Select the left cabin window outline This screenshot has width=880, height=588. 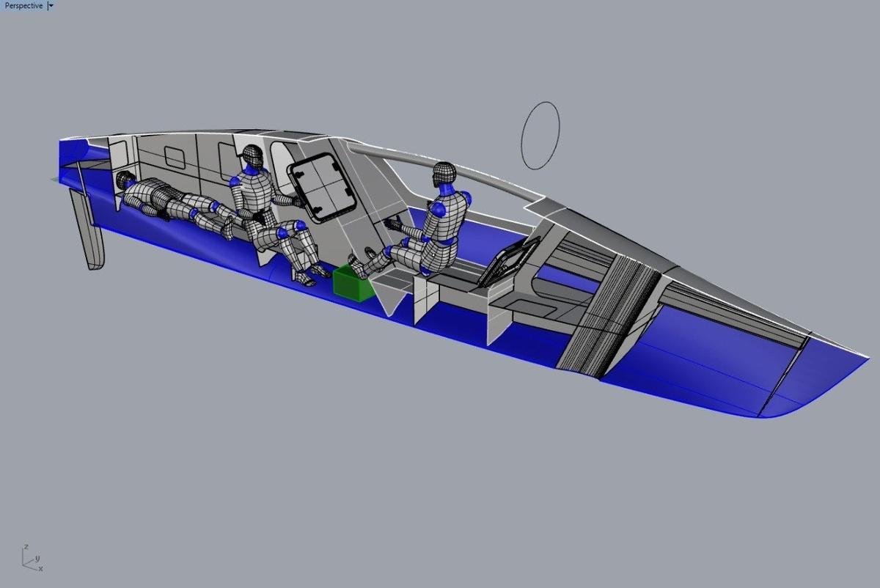[175, 156]
